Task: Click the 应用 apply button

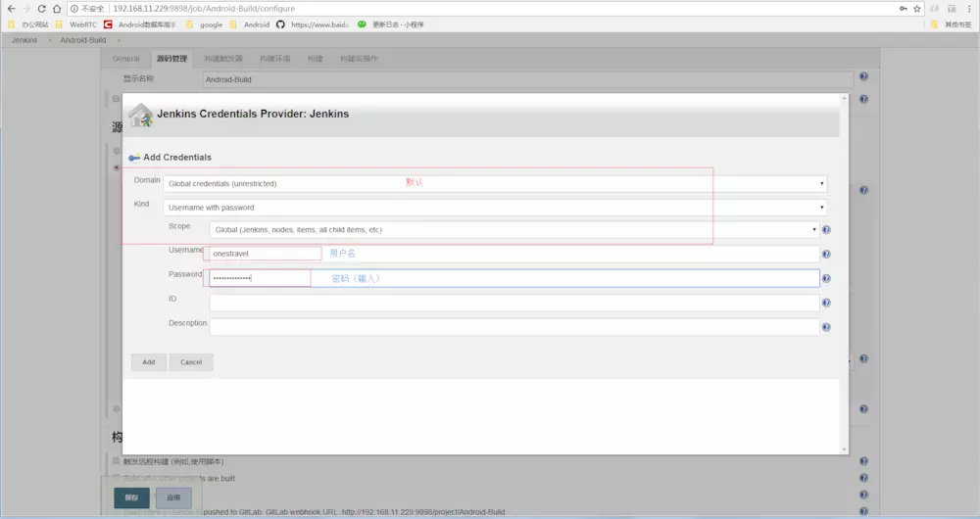Action: point(173,497)
